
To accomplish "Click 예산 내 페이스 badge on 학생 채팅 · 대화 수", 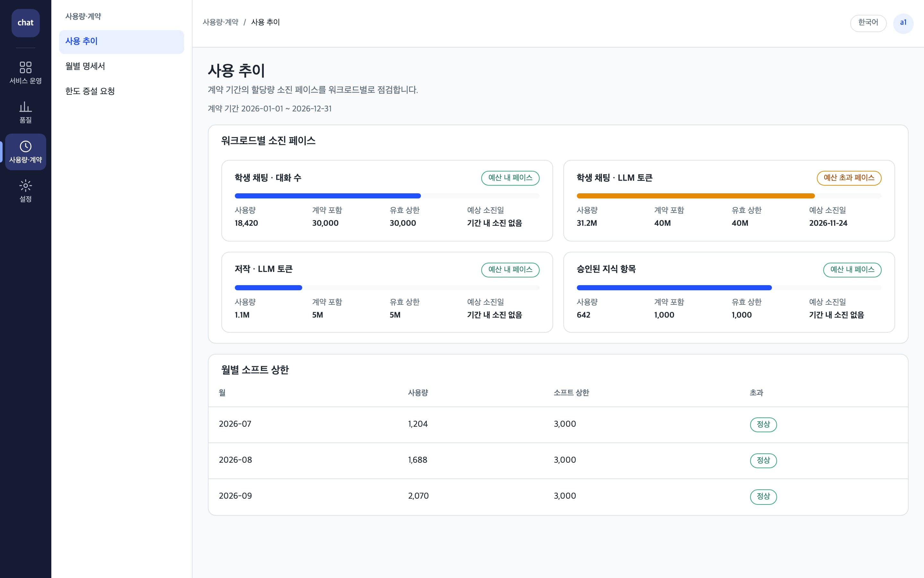I will coord(510,178).
